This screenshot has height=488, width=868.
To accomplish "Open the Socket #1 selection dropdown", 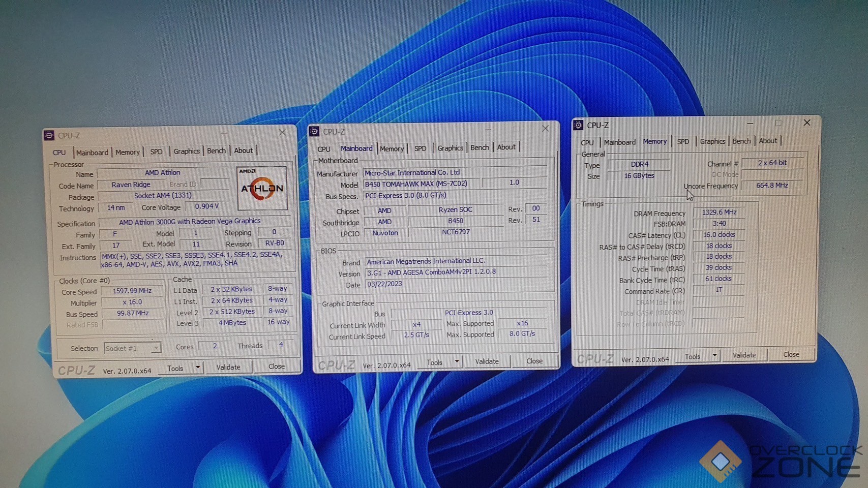I will point(133,348).
